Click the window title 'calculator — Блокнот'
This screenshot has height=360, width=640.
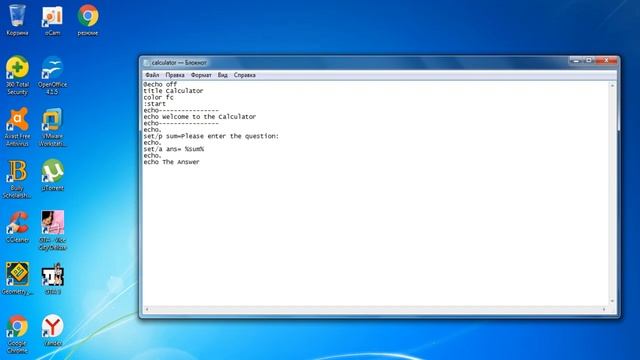(179, 62)
